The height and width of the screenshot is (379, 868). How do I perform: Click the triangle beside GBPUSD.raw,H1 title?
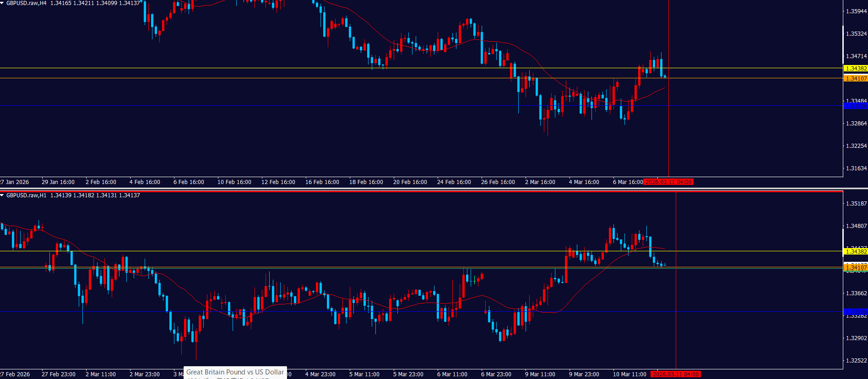click(x=2, y=195)
